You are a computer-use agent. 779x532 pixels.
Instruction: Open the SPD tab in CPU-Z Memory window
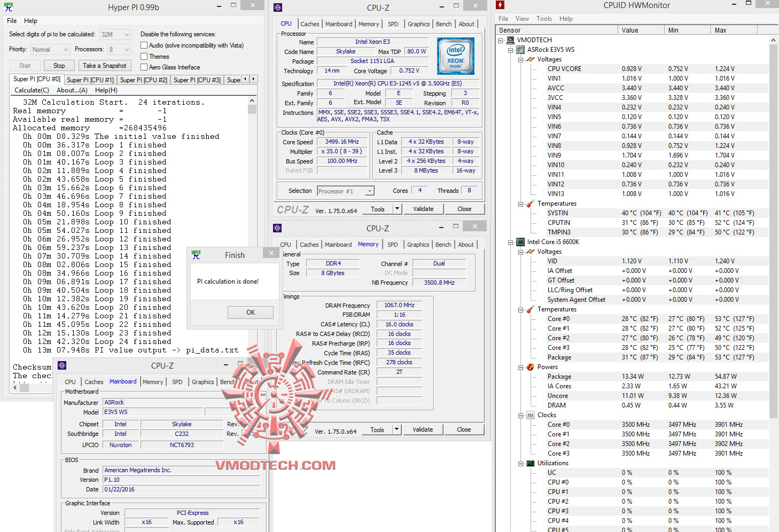tap(393, 245)
